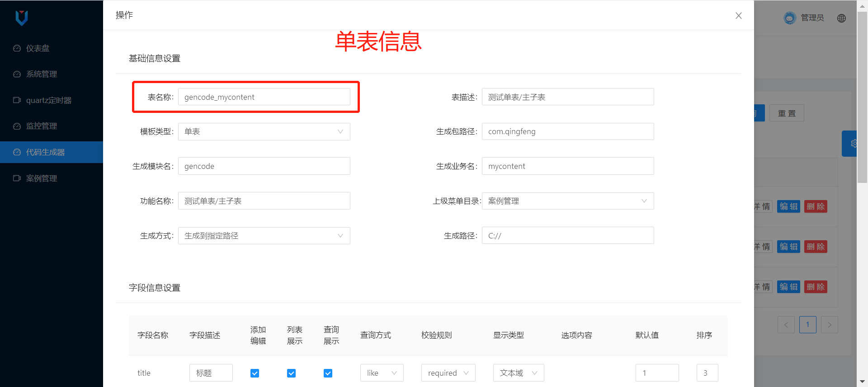Click the 管理员 avatar icon
The width and height of the screenshot is (868, 387).
click(x=790, y=18)
